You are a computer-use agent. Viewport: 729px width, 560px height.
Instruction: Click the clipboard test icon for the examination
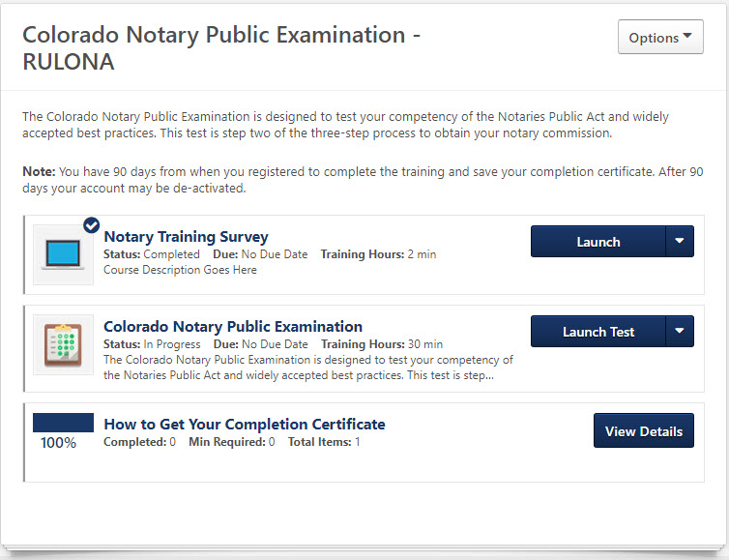coord(63,344)
